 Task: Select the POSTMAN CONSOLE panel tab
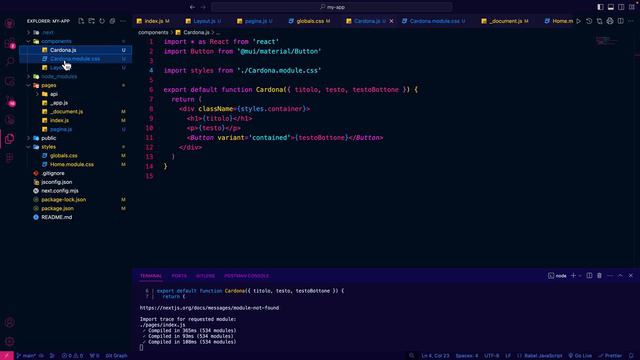(x=247, y=276)
